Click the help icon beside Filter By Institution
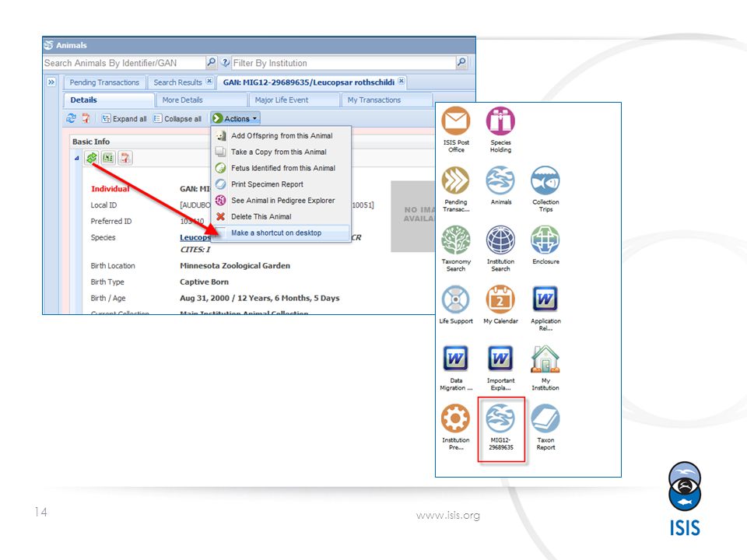 tap(226, 62)
